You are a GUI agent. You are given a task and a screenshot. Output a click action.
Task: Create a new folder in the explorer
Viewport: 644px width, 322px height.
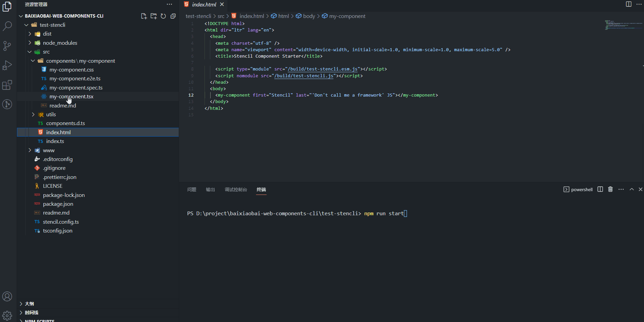(153, 16)
